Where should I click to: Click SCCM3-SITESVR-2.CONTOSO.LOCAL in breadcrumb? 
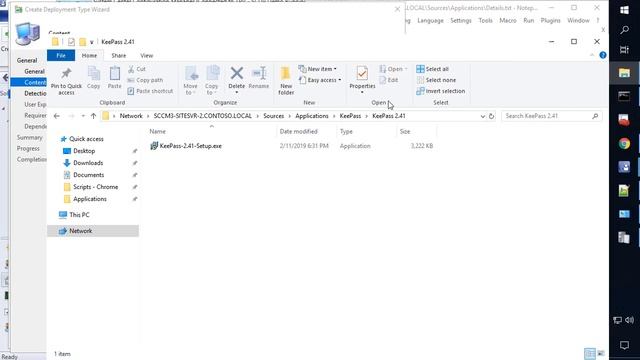point(202,116)
